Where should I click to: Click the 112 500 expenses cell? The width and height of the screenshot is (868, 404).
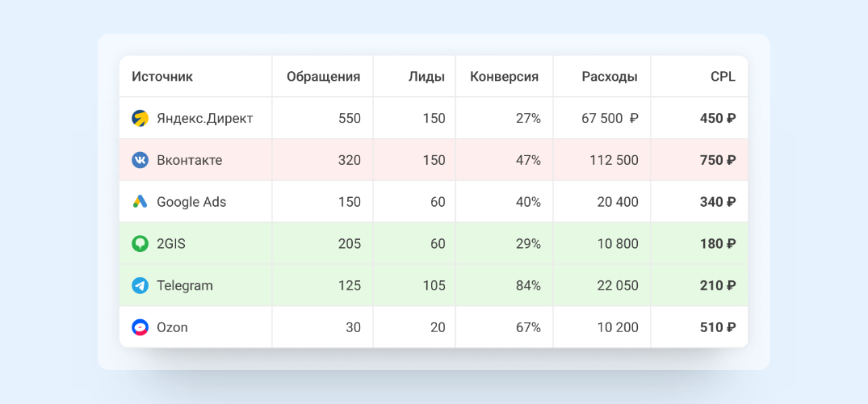pos(614,160)
